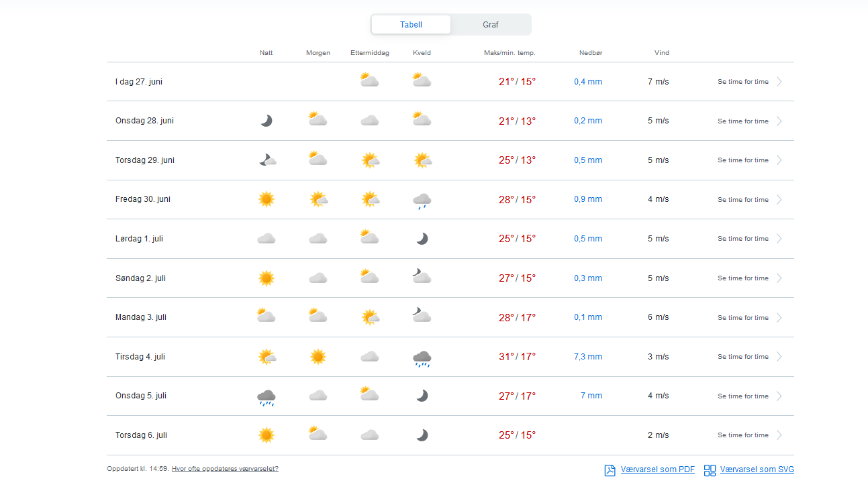Open chevron for Tirsdag 4. juli row
The image size is (868, 501).
779,357
